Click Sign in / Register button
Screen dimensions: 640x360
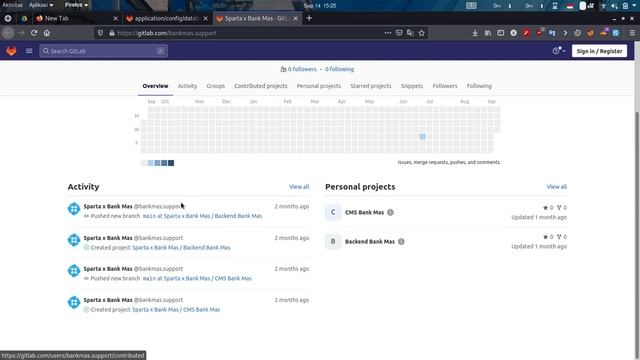599,51
